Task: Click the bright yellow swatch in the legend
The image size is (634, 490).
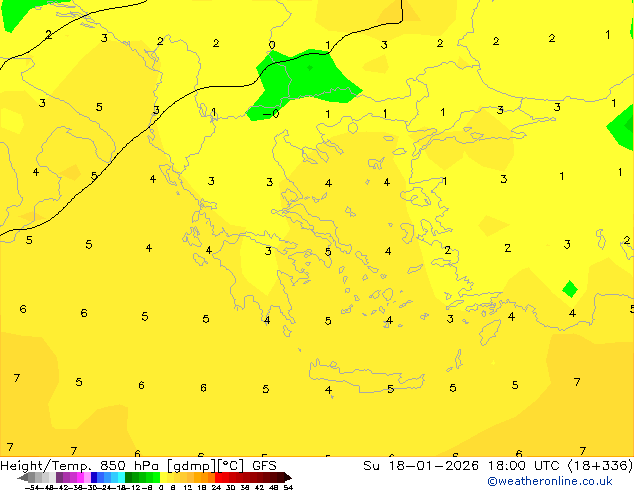Action: click(x=163, y=477)
